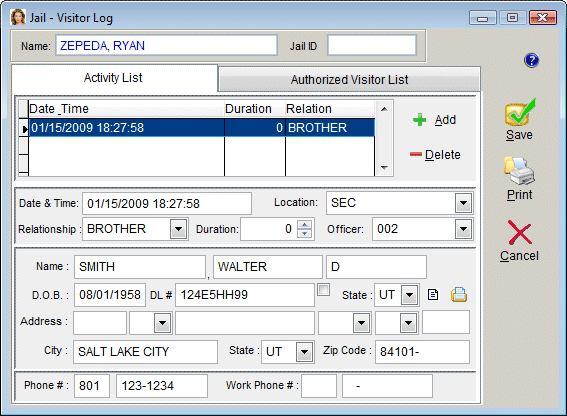
Task: Open the Address street type dropdown
Action: tap(361, 322)
